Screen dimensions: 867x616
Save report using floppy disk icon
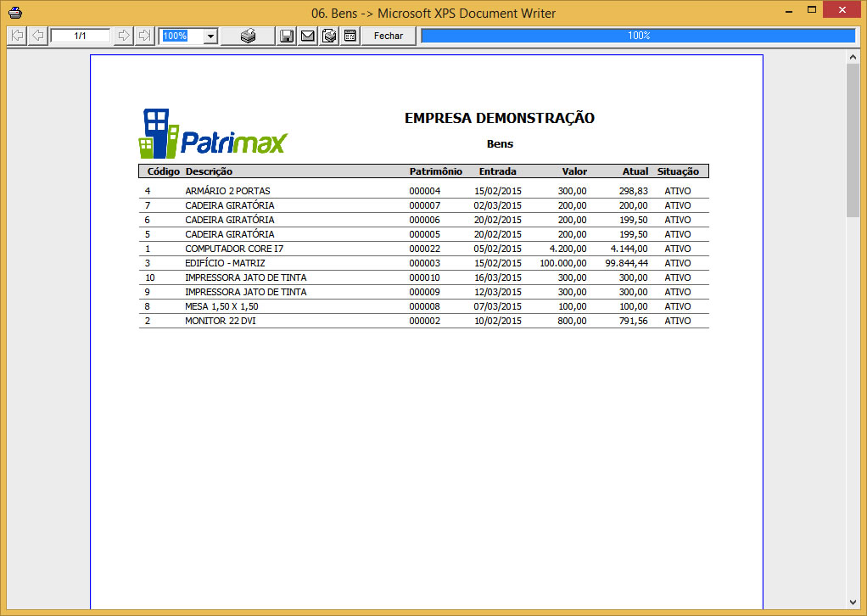287,36
